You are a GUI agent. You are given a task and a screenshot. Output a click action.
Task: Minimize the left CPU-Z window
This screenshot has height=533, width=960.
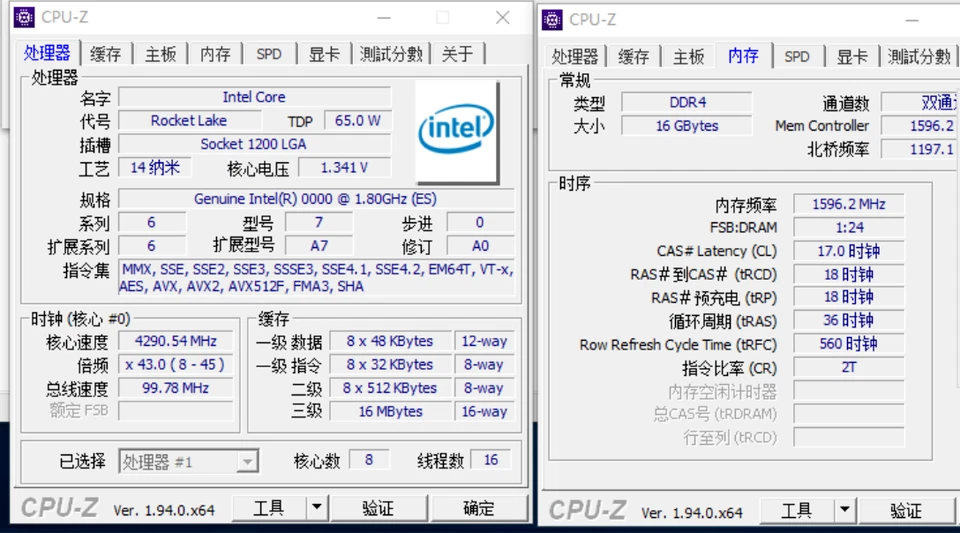[384, 18]
